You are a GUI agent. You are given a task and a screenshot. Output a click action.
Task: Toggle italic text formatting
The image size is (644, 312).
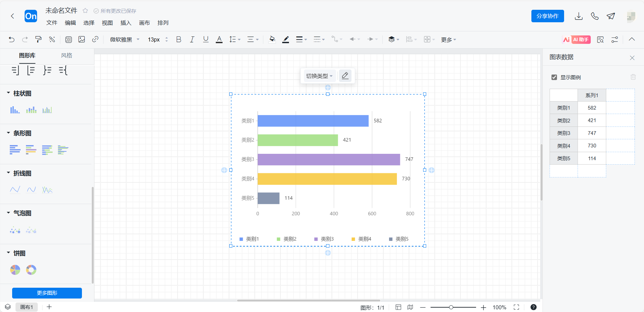click(x=192, y=39)
